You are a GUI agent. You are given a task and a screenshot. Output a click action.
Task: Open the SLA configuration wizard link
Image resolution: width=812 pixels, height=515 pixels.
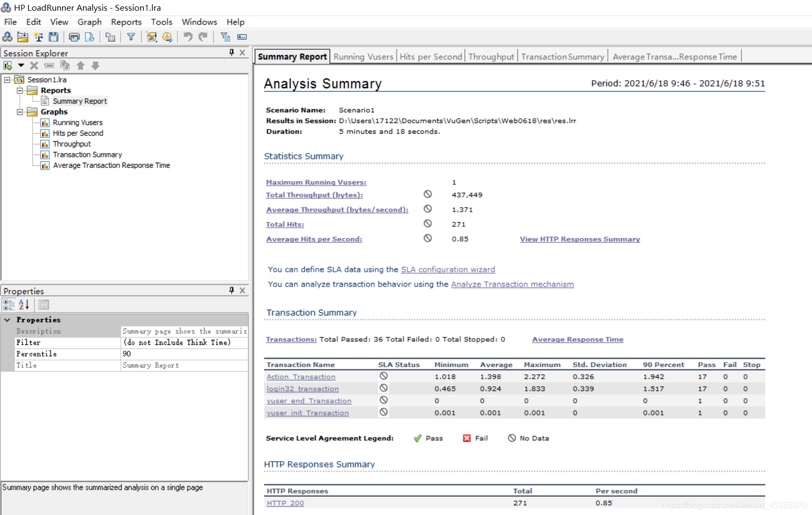(448, 270)
